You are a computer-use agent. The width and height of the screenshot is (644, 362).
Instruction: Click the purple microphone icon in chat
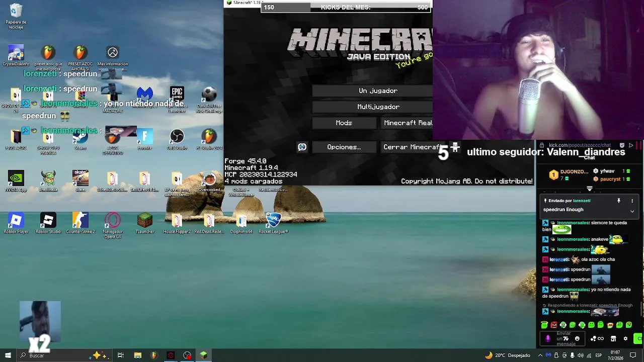548,339
